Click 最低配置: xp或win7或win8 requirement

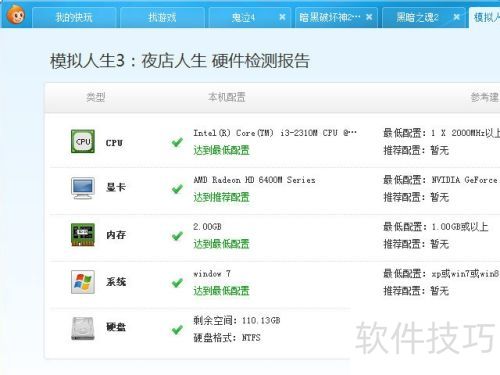click(442, 274)
